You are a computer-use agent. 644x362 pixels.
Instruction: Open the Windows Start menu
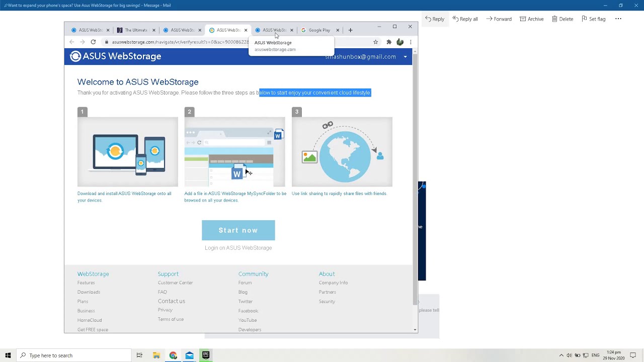pyautogui.click(x=8, y=355)
